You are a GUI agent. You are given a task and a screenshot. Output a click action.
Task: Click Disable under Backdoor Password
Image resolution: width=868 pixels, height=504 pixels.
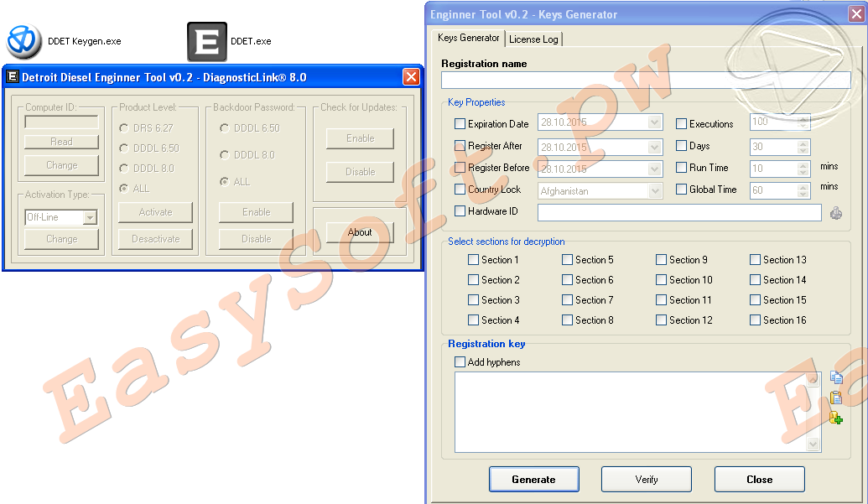(257, 239)
